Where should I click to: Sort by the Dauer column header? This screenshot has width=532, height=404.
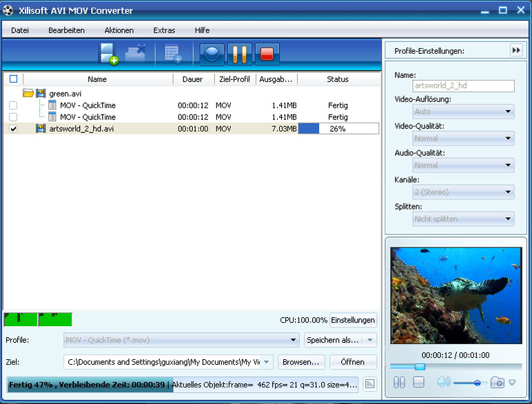[x=193, y=79]
